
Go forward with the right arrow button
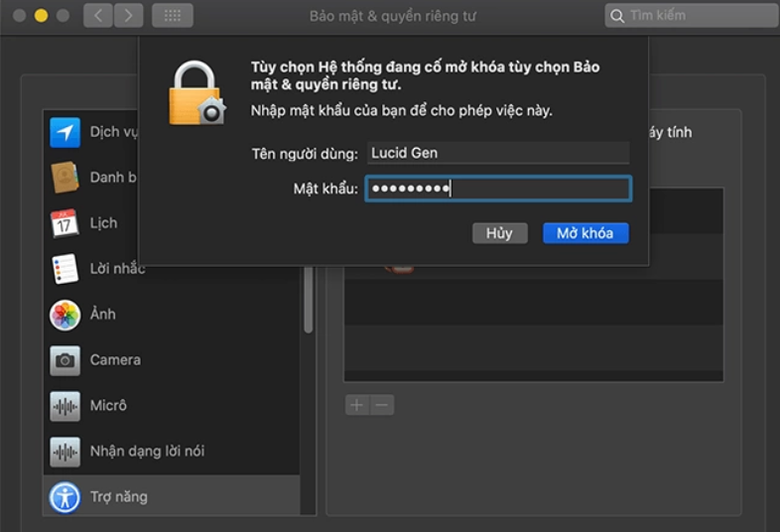click(x=128, y=16)
